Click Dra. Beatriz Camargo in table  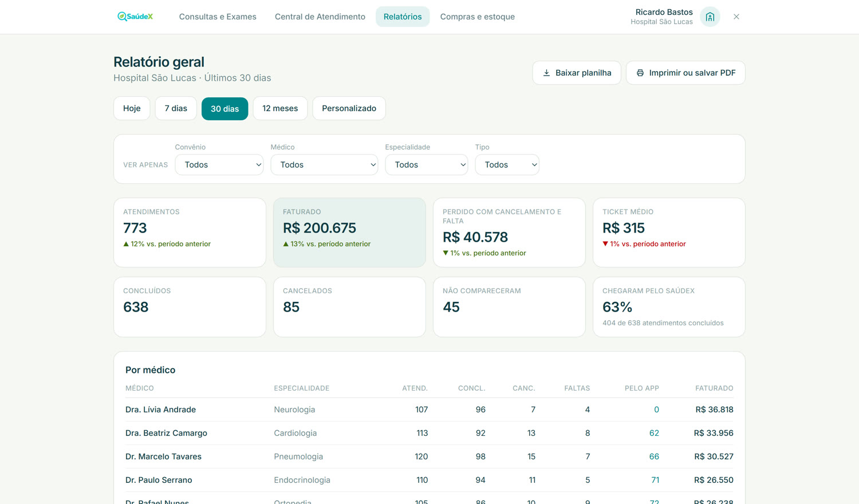point(166,433)
